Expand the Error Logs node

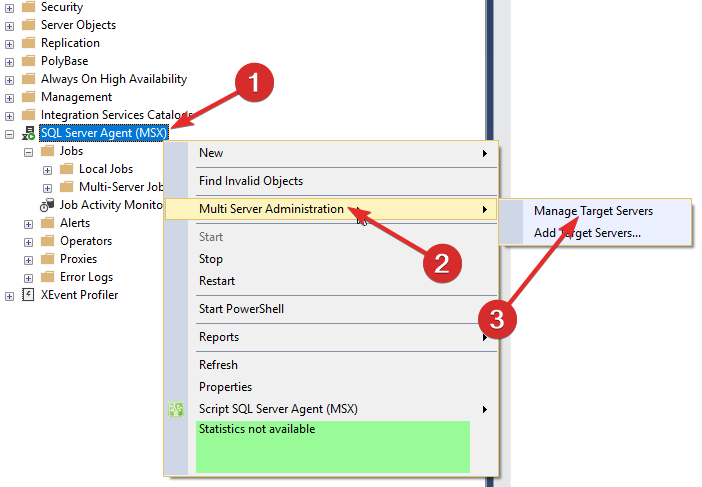coord(28,278)
